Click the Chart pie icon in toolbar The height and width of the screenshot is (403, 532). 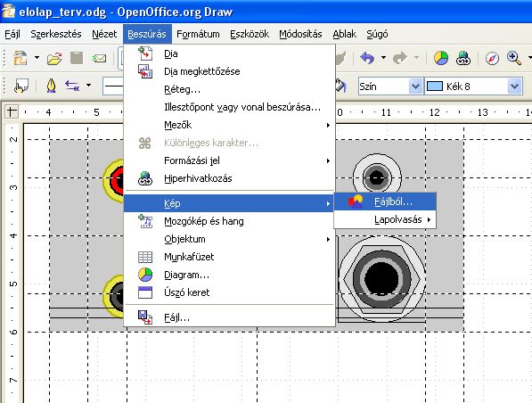tap(441, 58)
